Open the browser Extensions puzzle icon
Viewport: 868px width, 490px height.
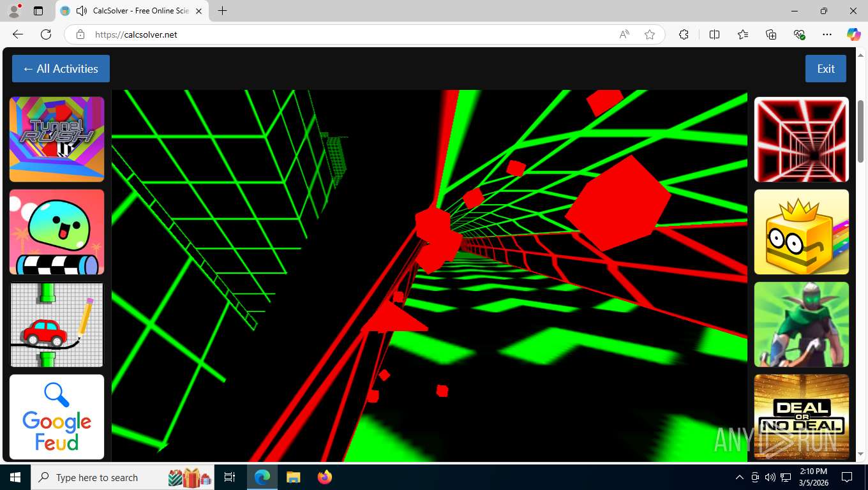click(x=684, y=34)
